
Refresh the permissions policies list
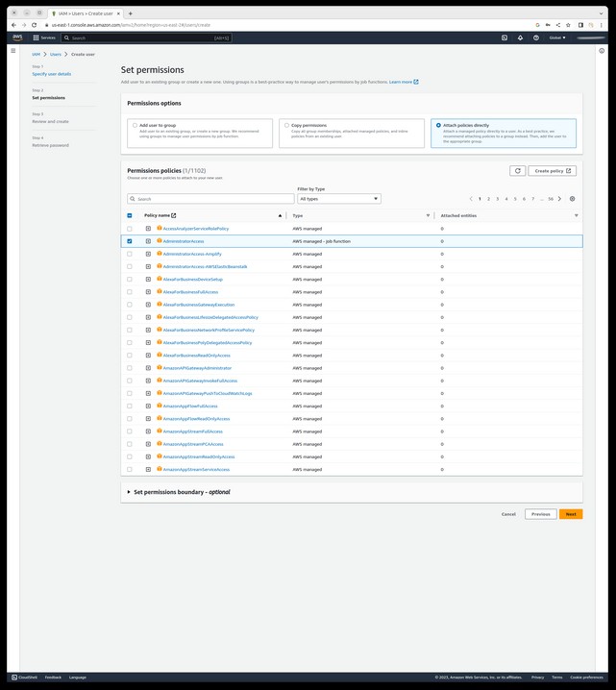pos(517,171)
